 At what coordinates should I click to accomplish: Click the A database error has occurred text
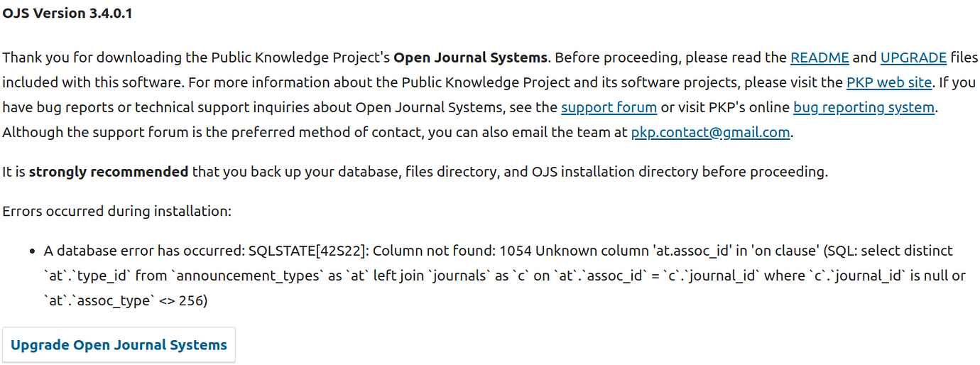click(143, 251)
